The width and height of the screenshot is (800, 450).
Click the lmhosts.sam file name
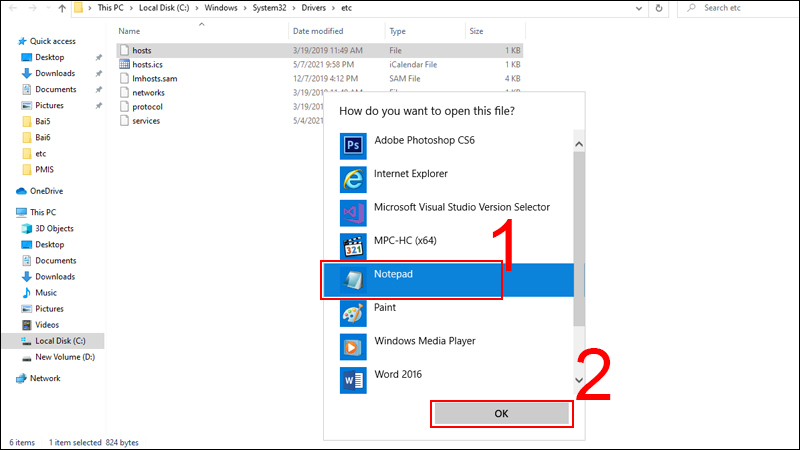tap(155, 79)
